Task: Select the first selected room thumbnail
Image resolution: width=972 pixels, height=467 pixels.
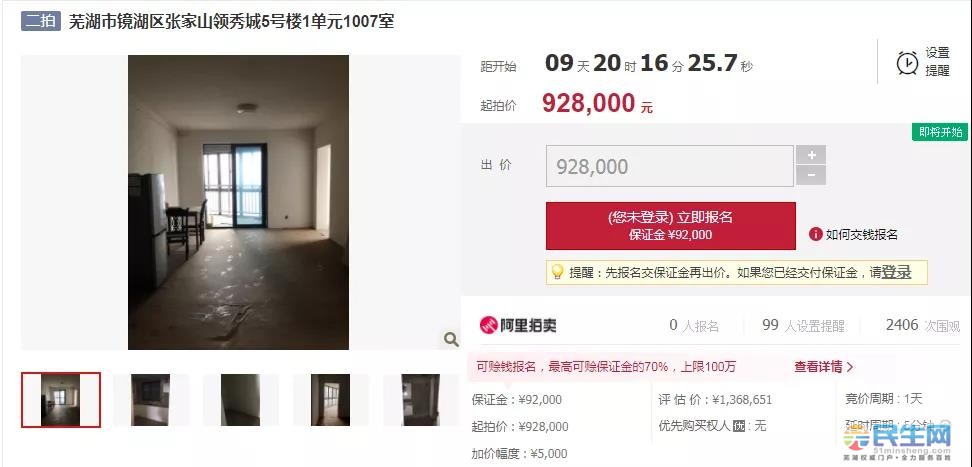Action: (x=61, y=400)
